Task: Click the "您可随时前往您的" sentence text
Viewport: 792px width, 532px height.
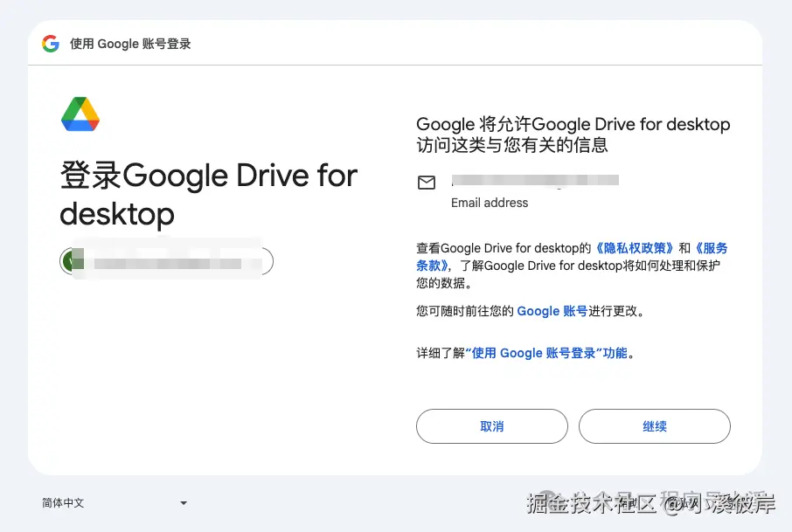Action: pos(465,311)
